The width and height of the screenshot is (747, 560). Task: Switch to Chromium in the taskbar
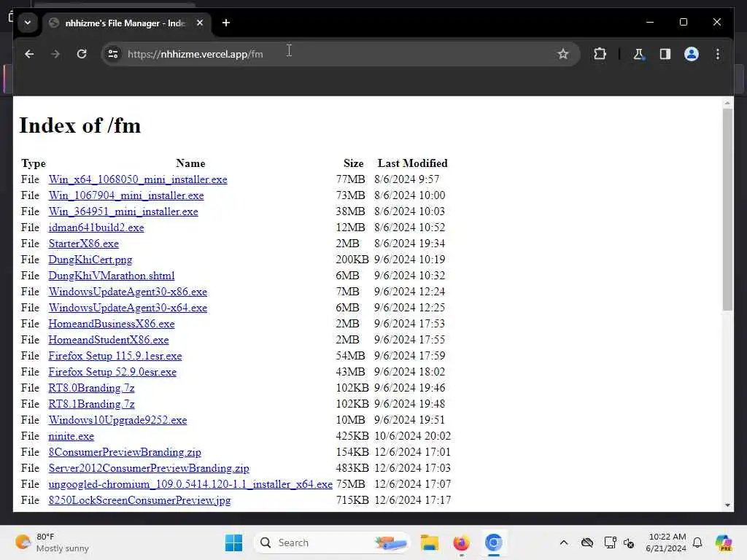click(x=494, y=542)
